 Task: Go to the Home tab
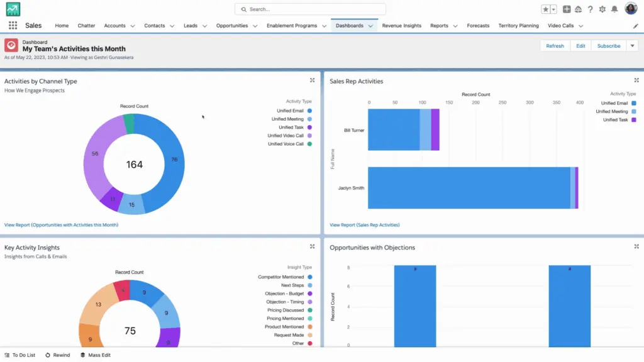[62, 25]
